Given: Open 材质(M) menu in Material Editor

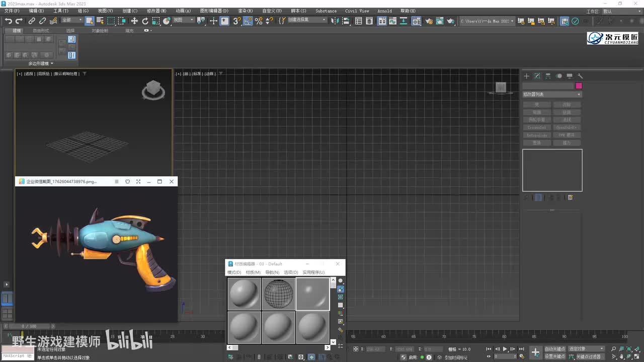Looking at the screenshot, I should click(253, 273).
